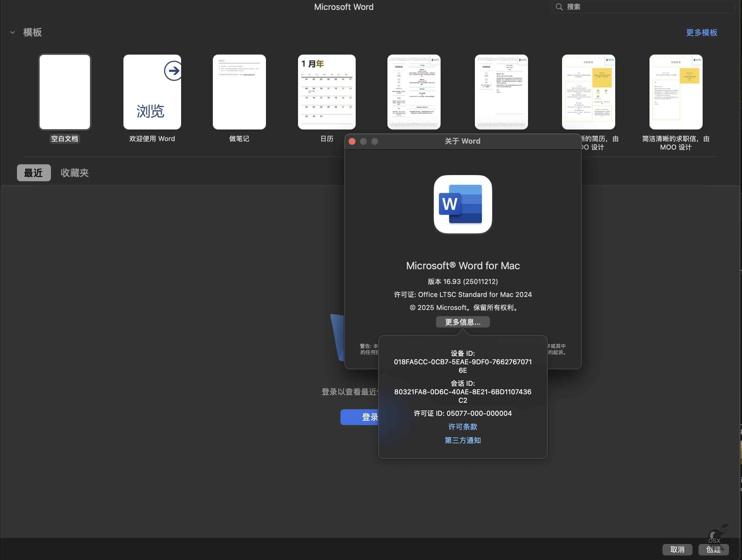Pick the calendar template
Image resolution: width=742 pixels, height=560 pixels.
coord(327,92)
